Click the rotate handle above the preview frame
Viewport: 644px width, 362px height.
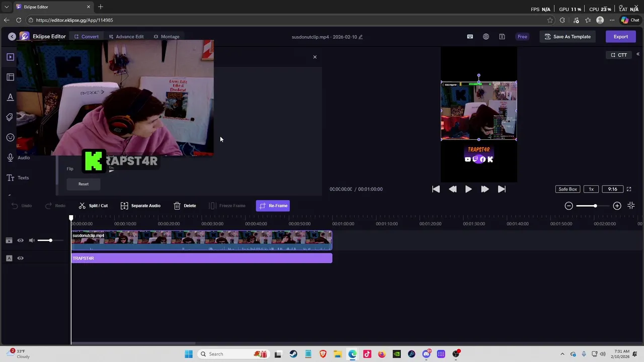(x=478, y=75)
